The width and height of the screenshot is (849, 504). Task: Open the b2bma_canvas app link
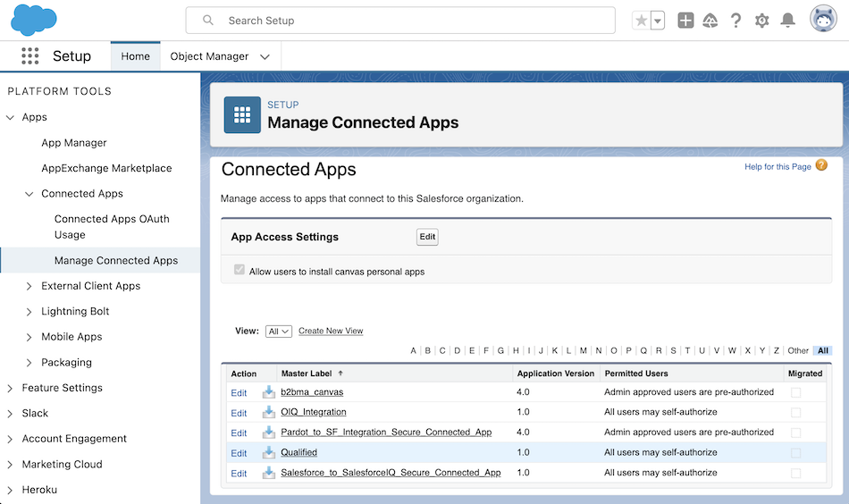pyautogui.click(x=312, y=392)
